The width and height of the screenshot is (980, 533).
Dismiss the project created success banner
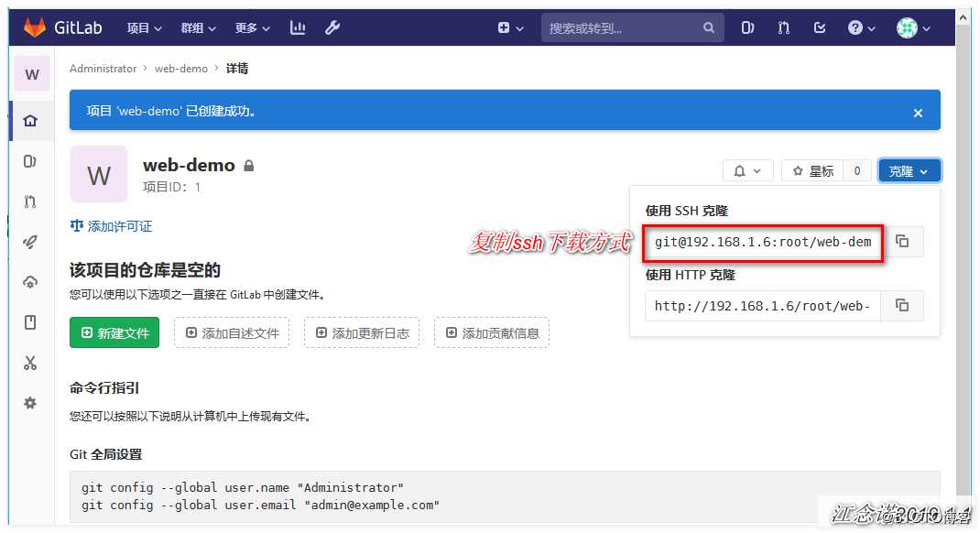point(918,113)
